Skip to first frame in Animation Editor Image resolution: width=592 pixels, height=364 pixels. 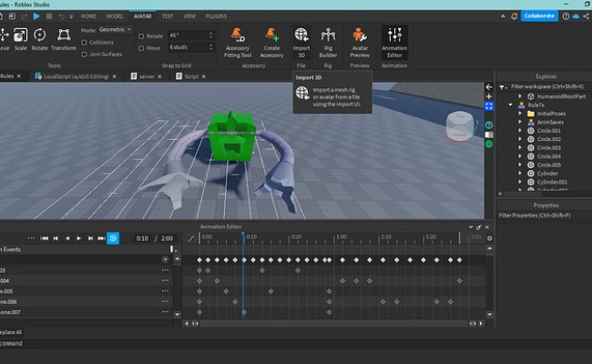45,238
